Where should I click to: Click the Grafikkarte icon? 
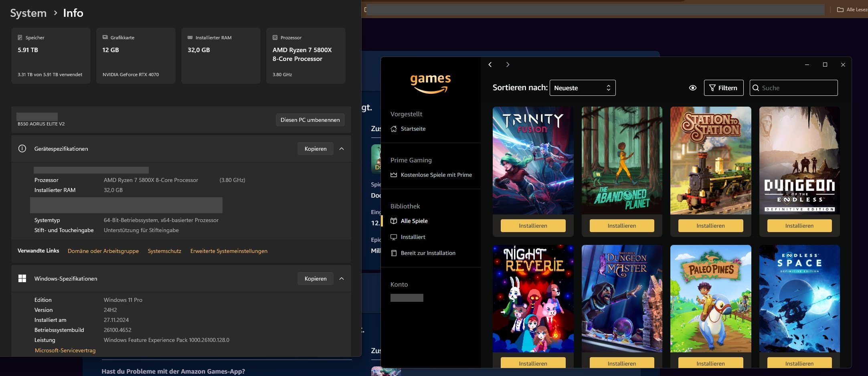[x=105, y=37]
